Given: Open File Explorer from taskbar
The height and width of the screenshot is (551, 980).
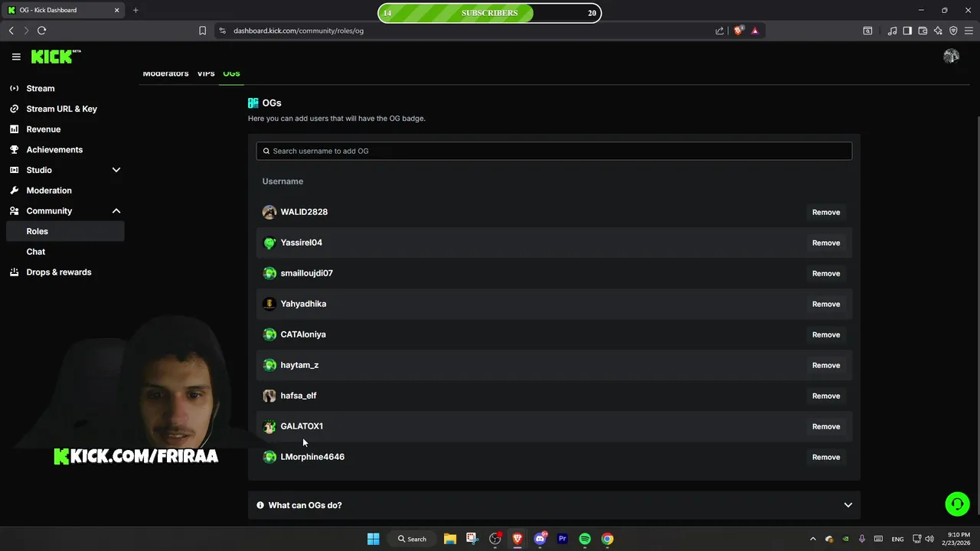Looking at the screenshot, I should (x=450, y=539).
